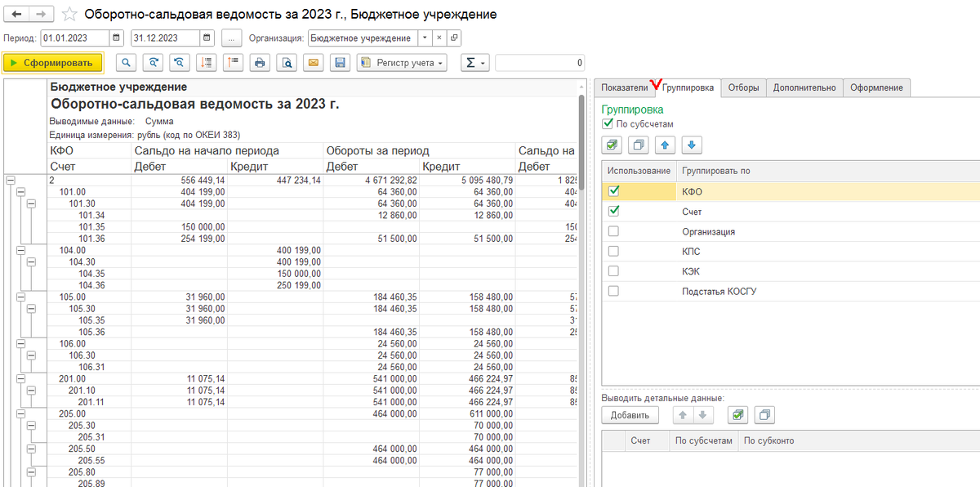This screenshot has width=980, height=487.
Task: Enable the Подстатья КОСГУ grouping checkbox
Action: coord(613,291)
